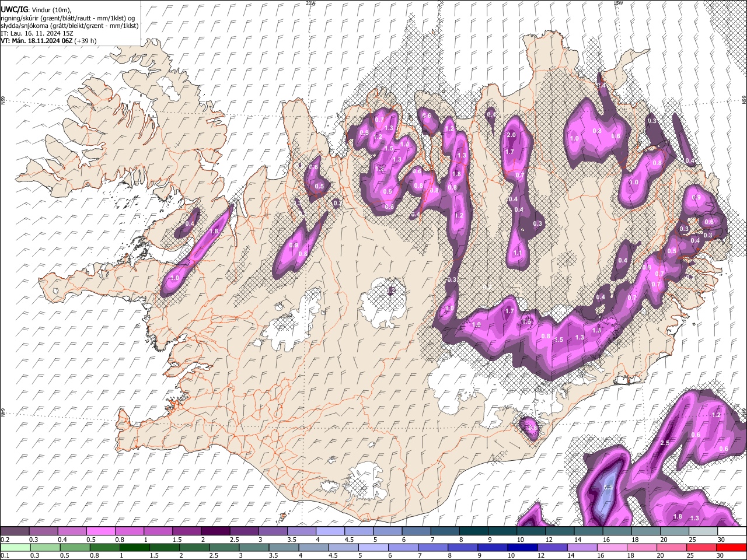Screen dimensions: 747x560
Task: Click the 'rigning/skúrir (grænt/blátt/rautt - mm/1klst) og' line
Action: tap(68, 18)
